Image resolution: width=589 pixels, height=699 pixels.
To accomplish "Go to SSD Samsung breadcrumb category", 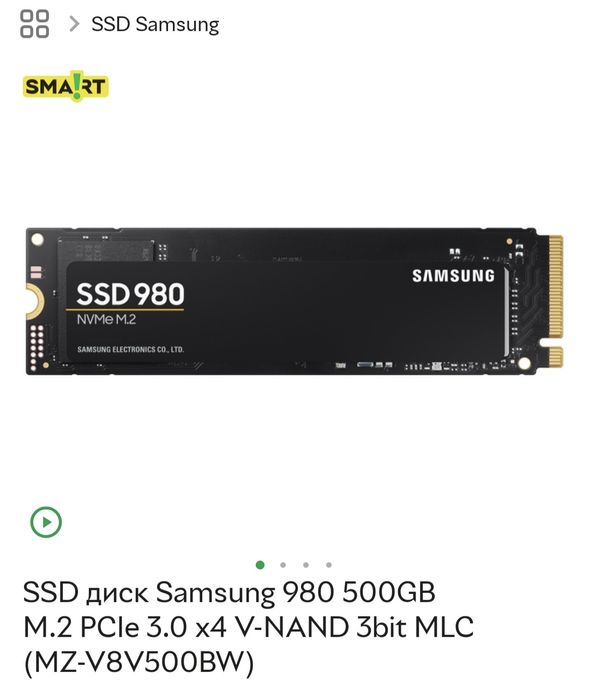I will click(155, 25).
